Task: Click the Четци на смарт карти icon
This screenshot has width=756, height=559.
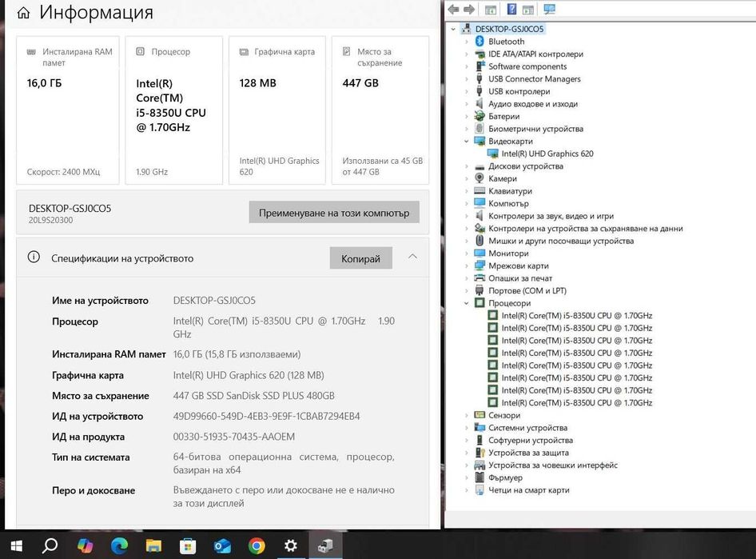Action: click(x=479, y=490)
